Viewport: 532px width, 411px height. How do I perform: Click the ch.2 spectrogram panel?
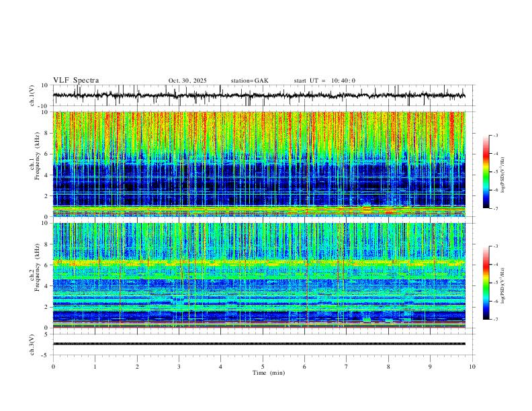point(259,275)
